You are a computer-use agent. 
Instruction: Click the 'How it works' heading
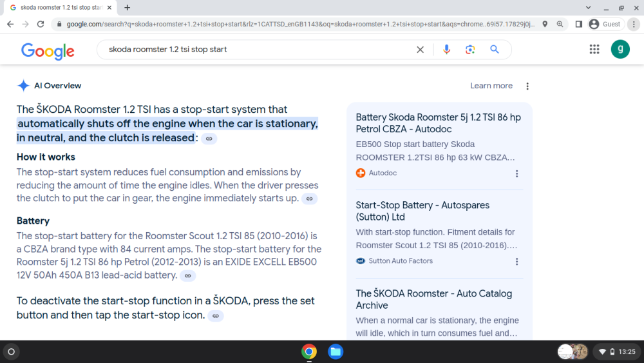pyautogui.click(x=46, y=157)
